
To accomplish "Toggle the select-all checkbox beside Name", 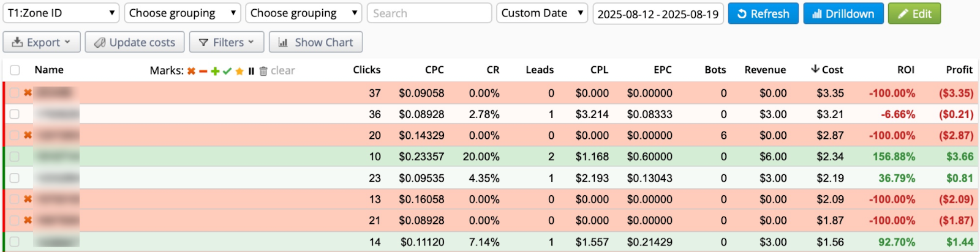I will [15, 70].
